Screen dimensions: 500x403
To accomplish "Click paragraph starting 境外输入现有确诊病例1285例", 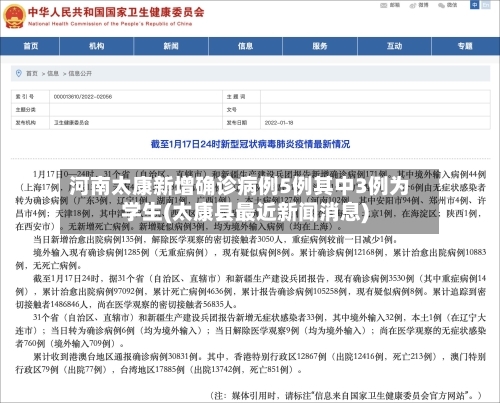I will pyautogui.click(x=251, y=259).
